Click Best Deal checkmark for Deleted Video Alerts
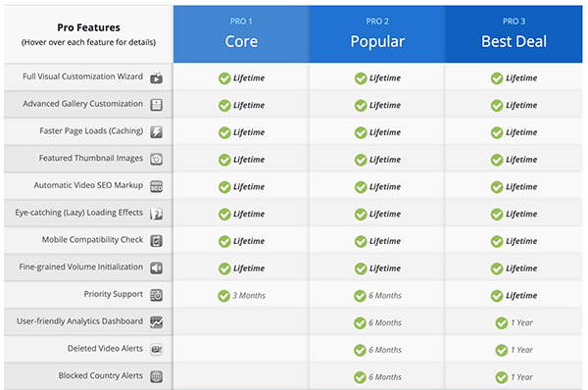This screenshot has width=588, height=390. pos(502,350)
